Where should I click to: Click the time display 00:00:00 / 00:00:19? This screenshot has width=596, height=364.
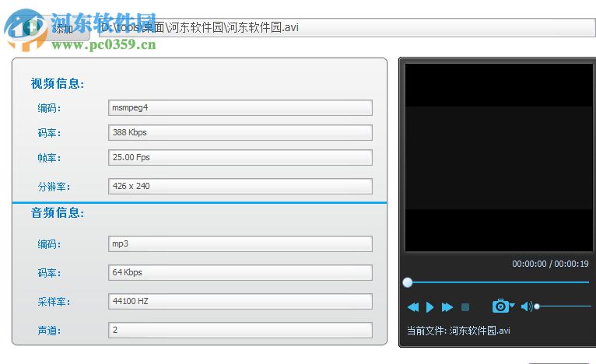[550, 264]
